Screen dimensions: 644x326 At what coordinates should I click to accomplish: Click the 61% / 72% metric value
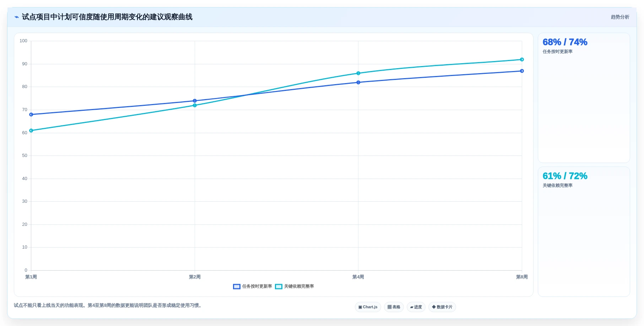pos(565,176)
